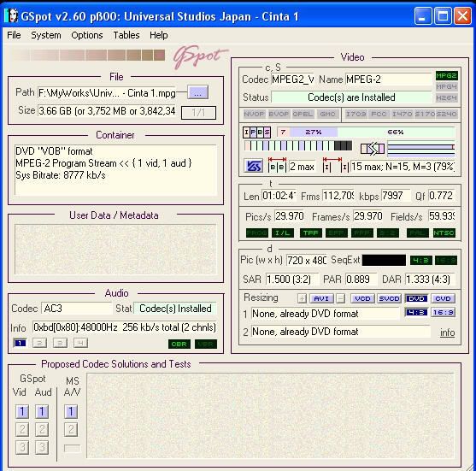Click the 3:2 pulldown indicator
This screenshot has width=476, height=471.
(x=388, y=233)
